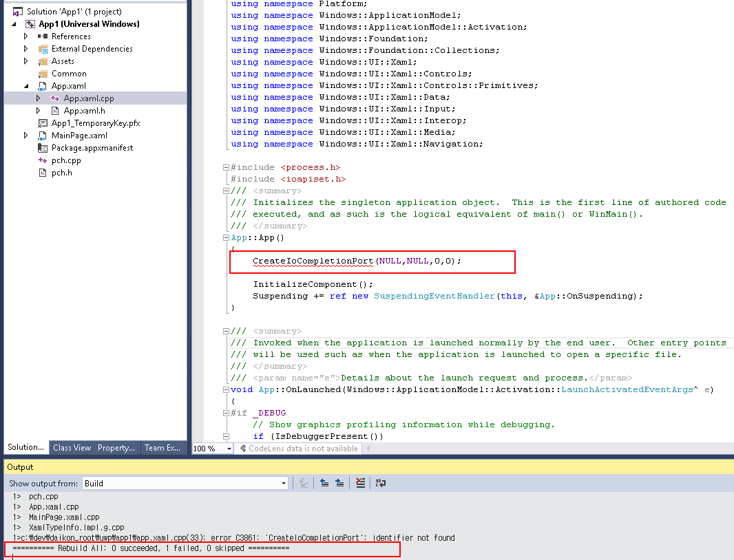Go to previous message in Output
This screenshot has height=560, width=734.
click(325, 484)
